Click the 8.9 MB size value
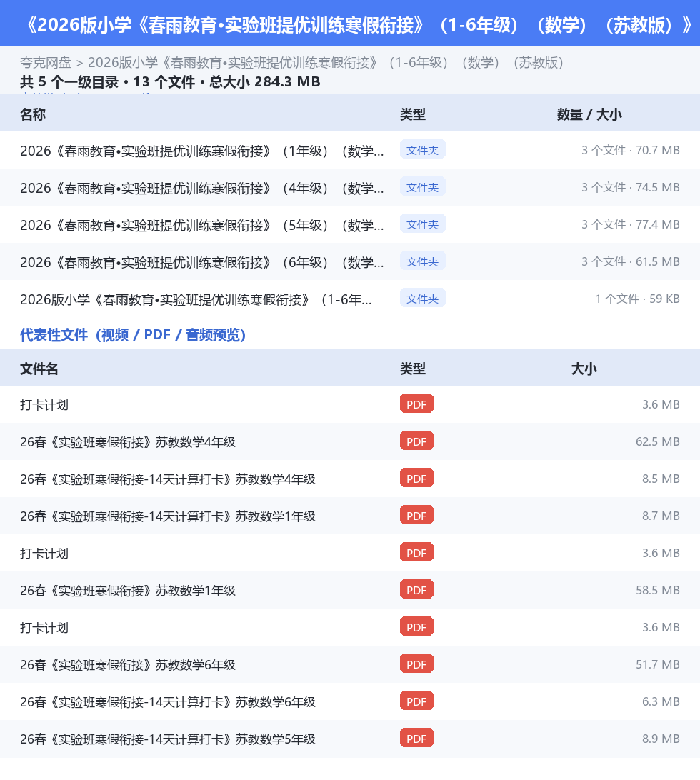Screen dimensions: 700x780 [x=661, y=739]
